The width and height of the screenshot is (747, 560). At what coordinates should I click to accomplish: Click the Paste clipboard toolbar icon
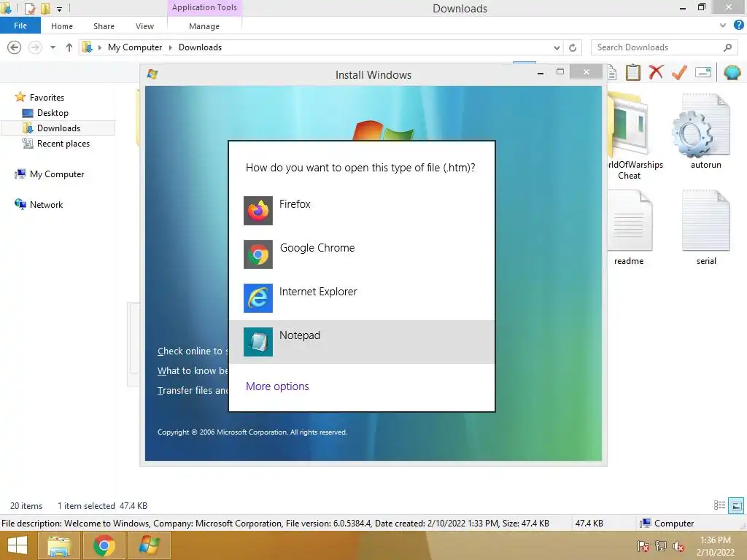point(632,72)
